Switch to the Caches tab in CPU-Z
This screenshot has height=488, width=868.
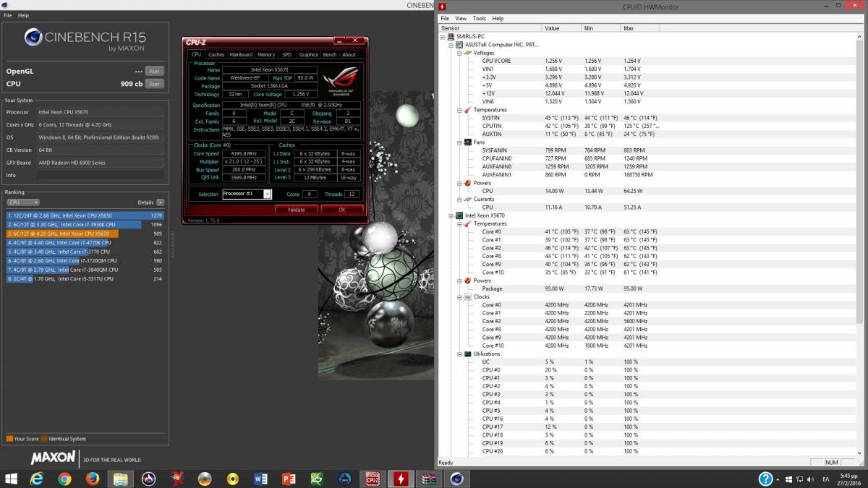(x=216, y=54)
